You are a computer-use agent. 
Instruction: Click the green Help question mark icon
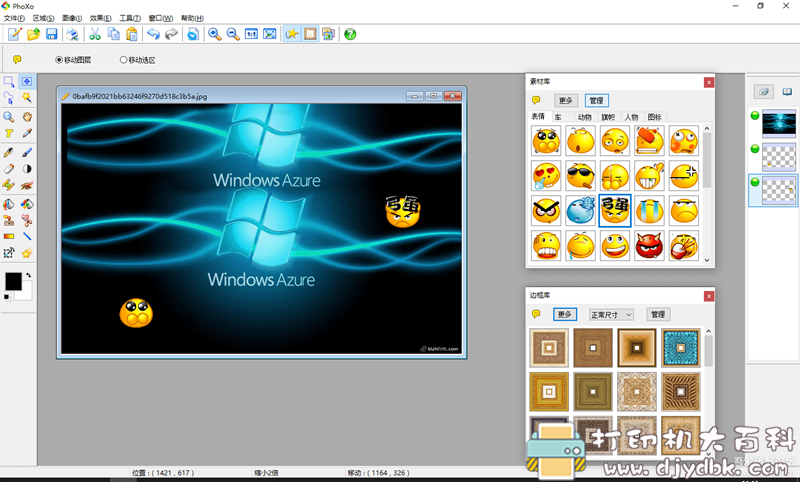(x=350, y=34)
